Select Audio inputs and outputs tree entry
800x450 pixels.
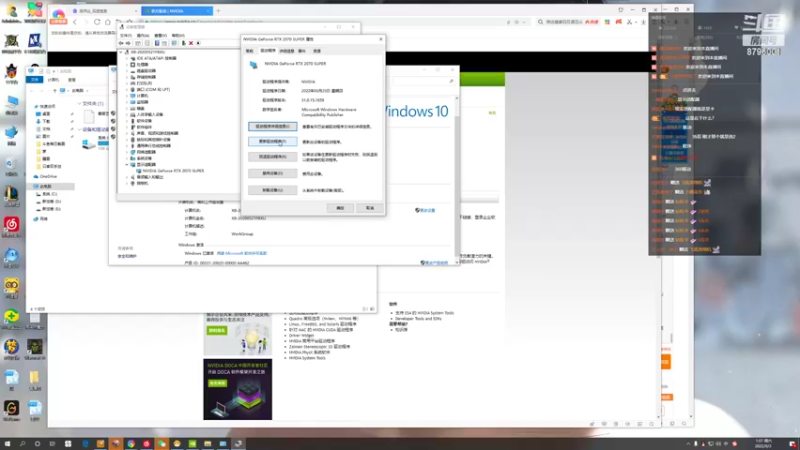(146, 177)
